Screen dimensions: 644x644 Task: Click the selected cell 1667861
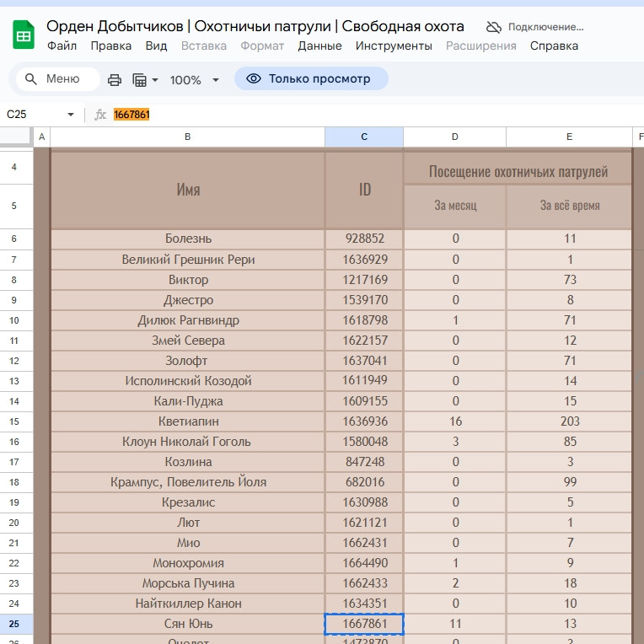click(364, 624)
